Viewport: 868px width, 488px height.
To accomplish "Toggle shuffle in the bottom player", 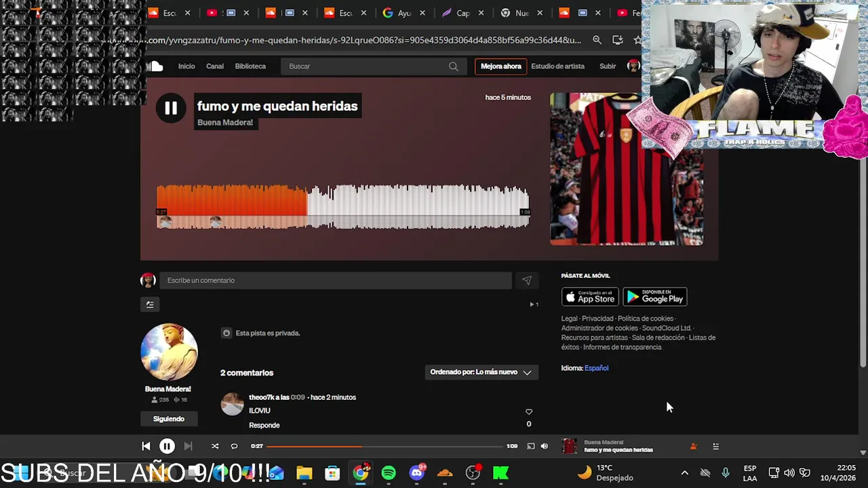I will 215,446.
